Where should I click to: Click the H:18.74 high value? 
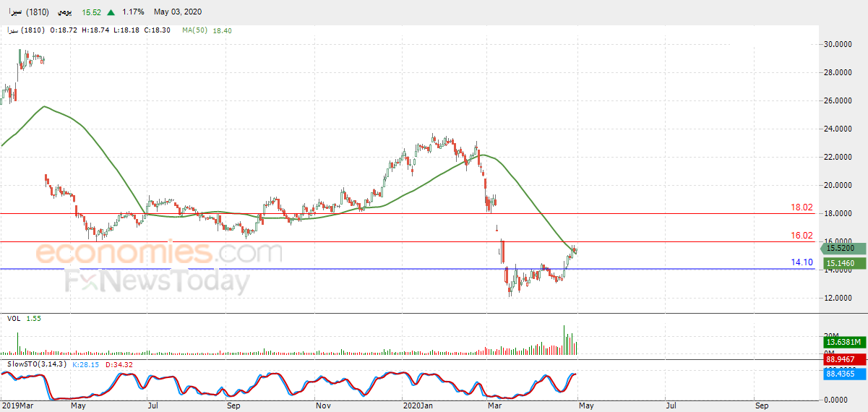[95, 30]
